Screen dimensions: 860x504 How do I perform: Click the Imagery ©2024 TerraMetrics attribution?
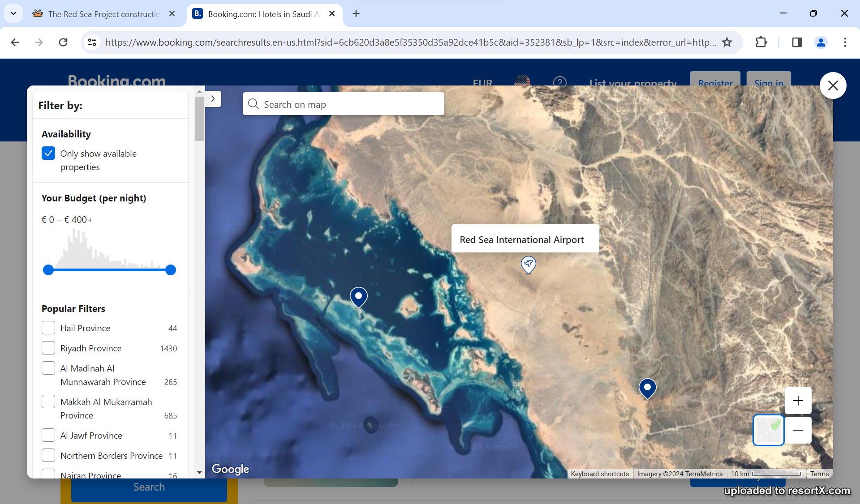[x=679, y=474]
